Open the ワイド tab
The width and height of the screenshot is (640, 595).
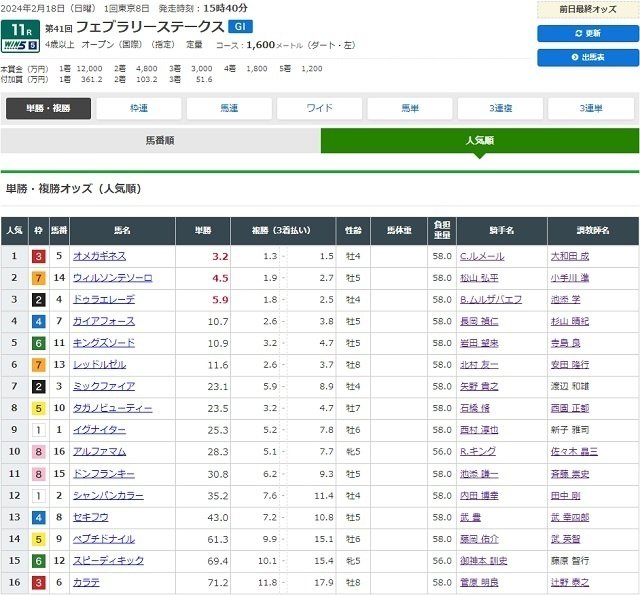coord(320,108)
